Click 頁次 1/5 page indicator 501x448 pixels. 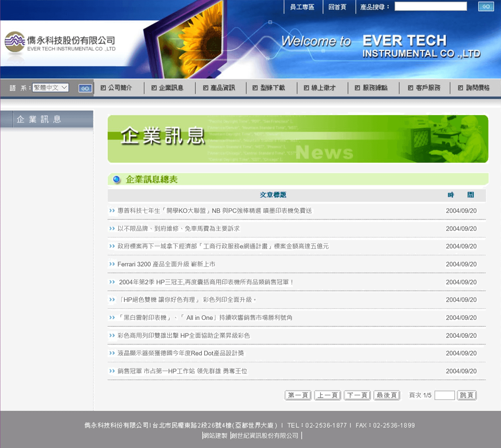(420, 396)
